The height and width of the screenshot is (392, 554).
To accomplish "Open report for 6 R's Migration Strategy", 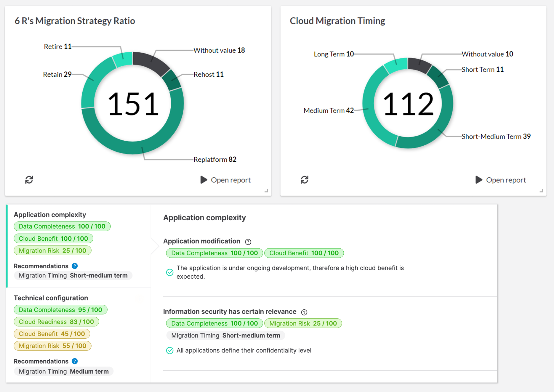I will (x=225, y=180).
